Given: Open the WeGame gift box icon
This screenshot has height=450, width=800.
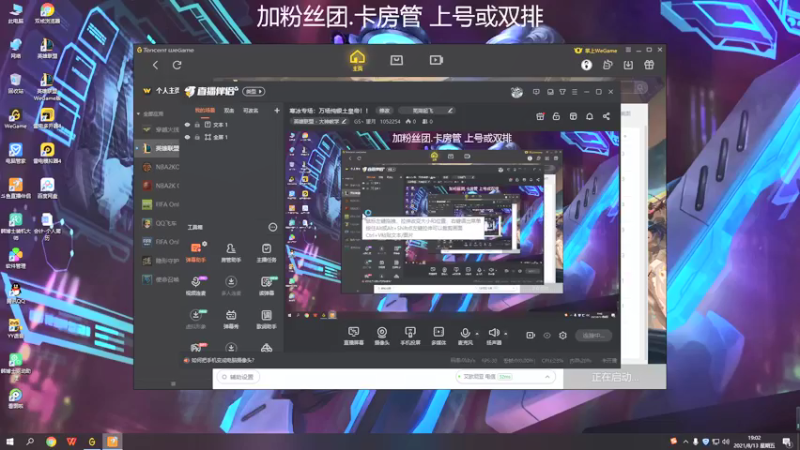Looking at the screenshot, I should (649, 65).
